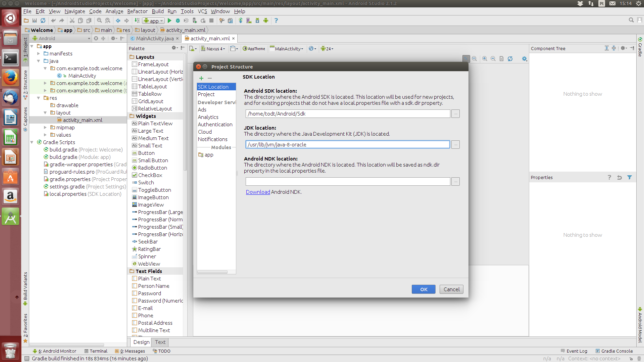Open the Android project view dropdown
This screenshot has width=644, height=362.
(x=62, y=38)
